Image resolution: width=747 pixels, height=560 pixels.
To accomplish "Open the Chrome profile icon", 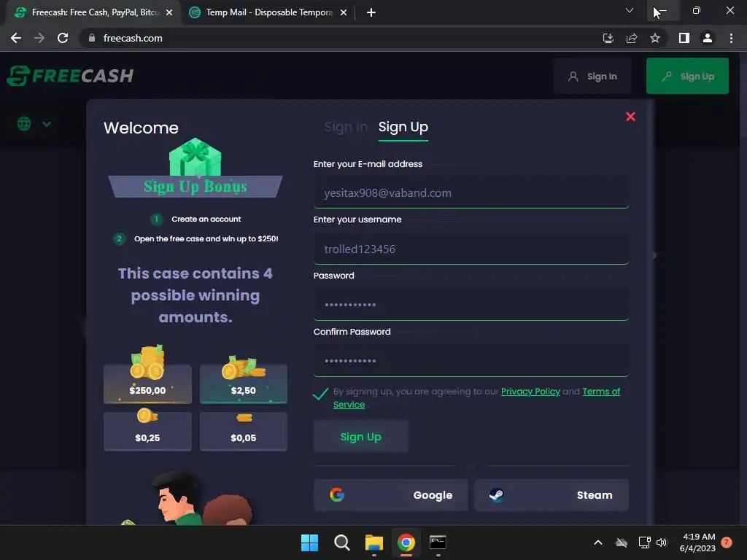I will point(708,38).
